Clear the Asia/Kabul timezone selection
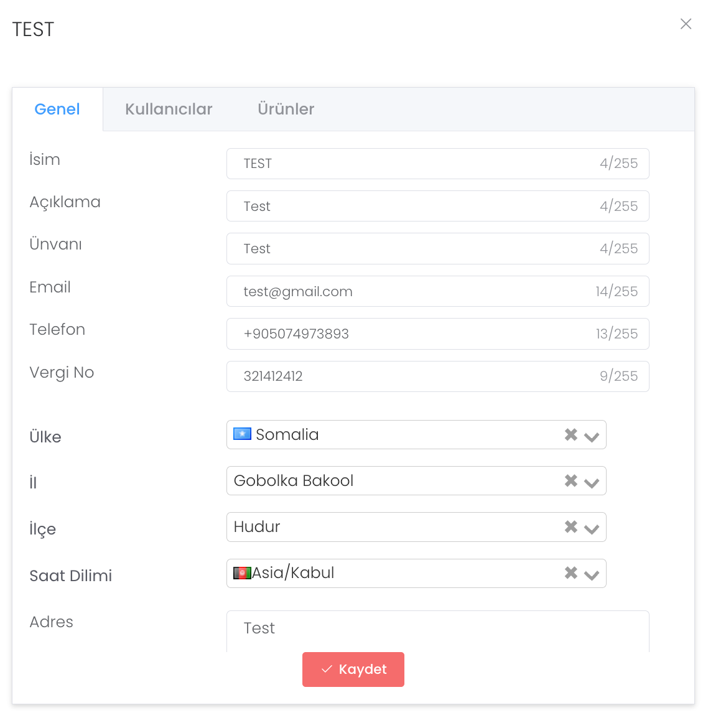This screenshot has height=728, width=708. pyautogui.click(x=571, y=573)
